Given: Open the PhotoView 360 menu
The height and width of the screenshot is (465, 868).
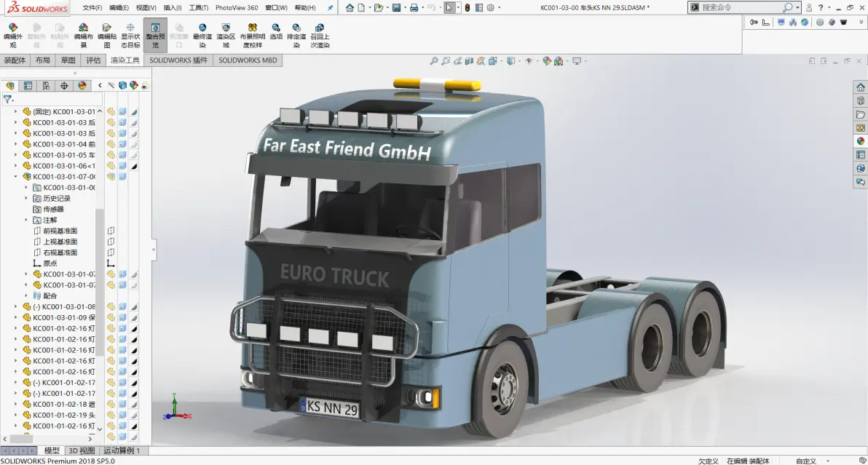Looking at the screenshot, I should tap(237, 8).
